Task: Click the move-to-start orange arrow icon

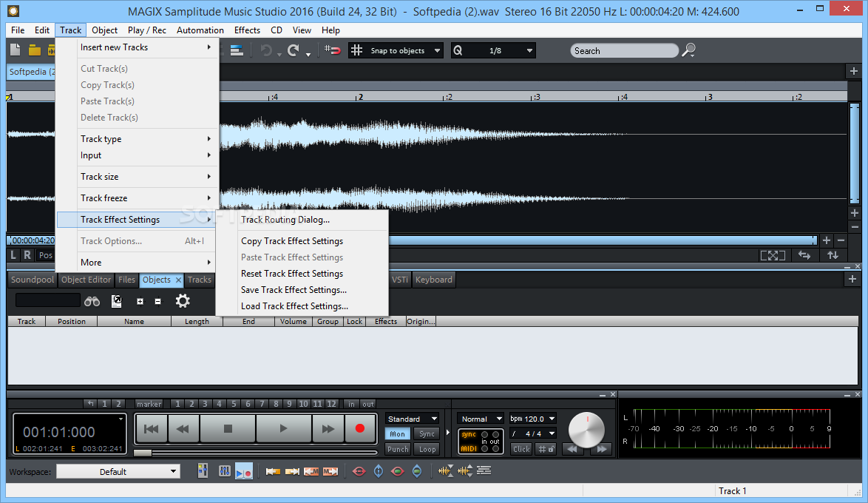Action: (x=273, y=471)
